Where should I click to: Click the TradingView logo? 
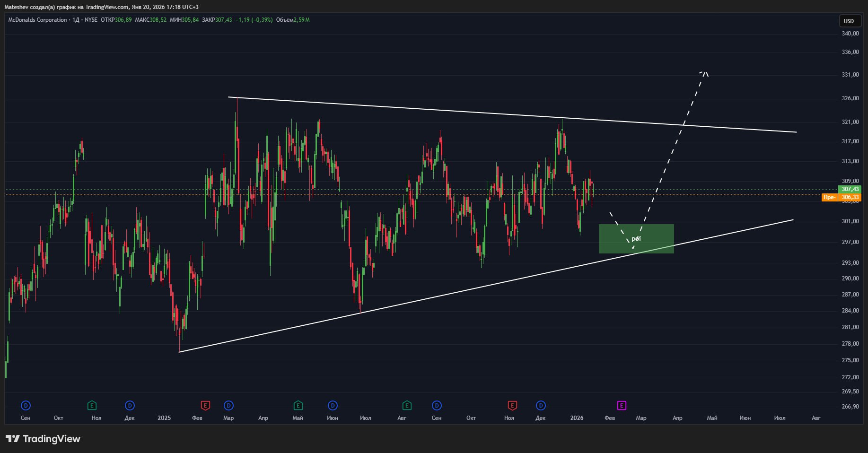43,439
